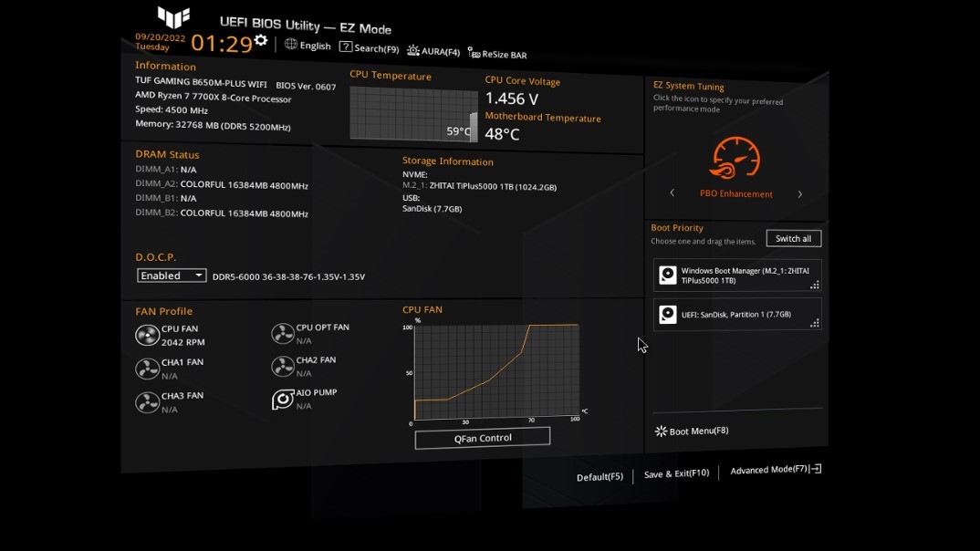The image size is (980, 551).
Task: Click the Switch all button
Action: pos(793,238)
